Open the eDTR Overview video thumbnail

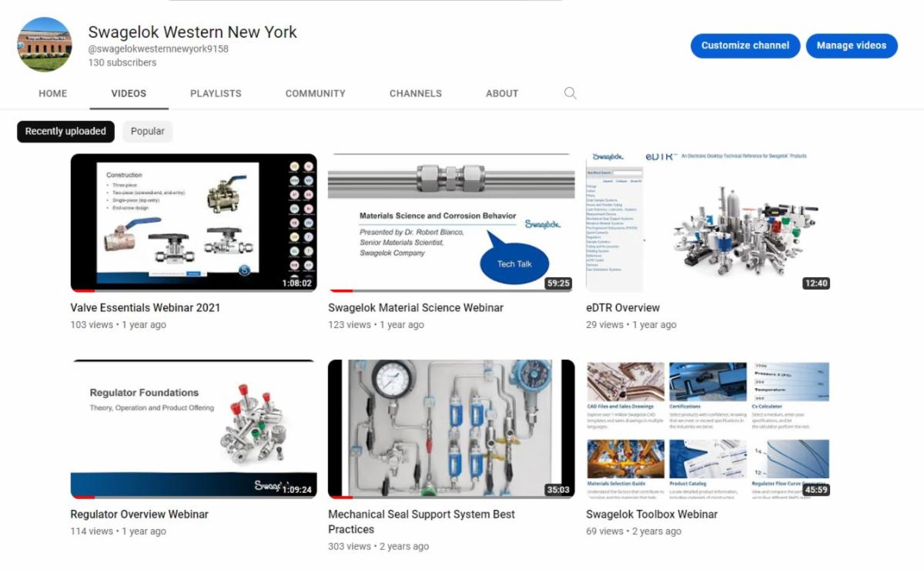click(709, 223)
